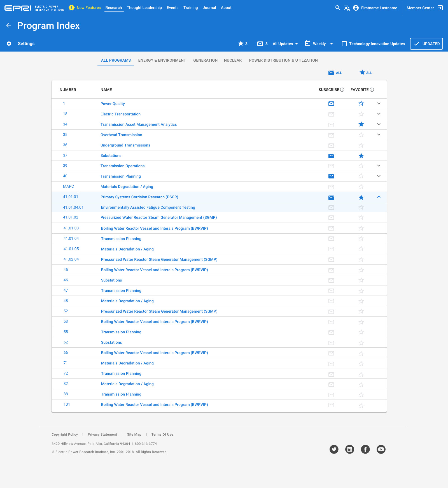Expand Electric Transportation row chevron
Image resolution: width=448 pixels, height=488 pixels.
coord(379,114)
